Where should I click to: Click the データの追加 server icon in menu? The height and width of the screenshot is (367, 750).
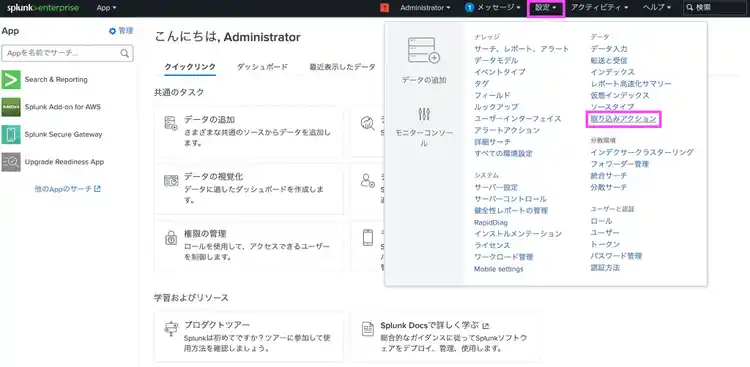click(x=424, y=51)
